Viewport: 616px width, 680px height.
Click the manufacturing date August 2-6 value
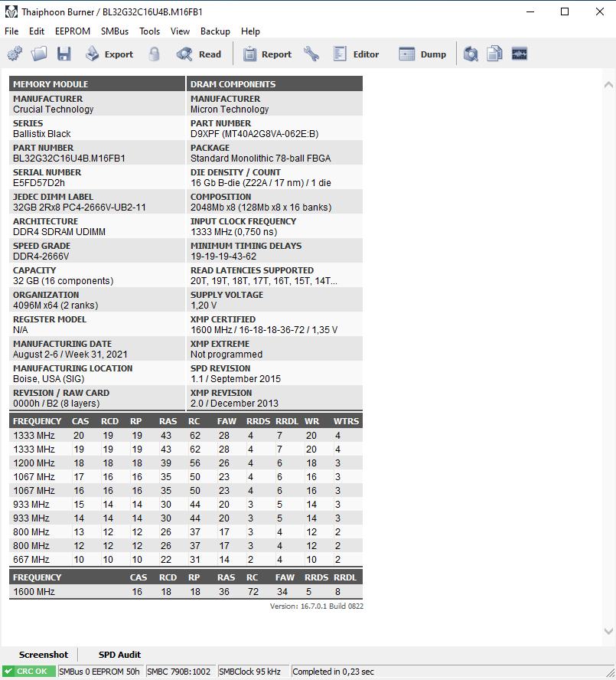tap(70, 355)
